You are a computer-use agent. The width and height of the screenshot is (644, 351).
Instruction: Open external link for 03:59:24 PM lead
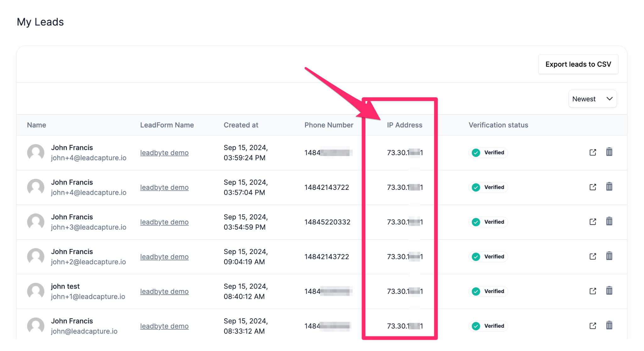(x=593, y=153)
